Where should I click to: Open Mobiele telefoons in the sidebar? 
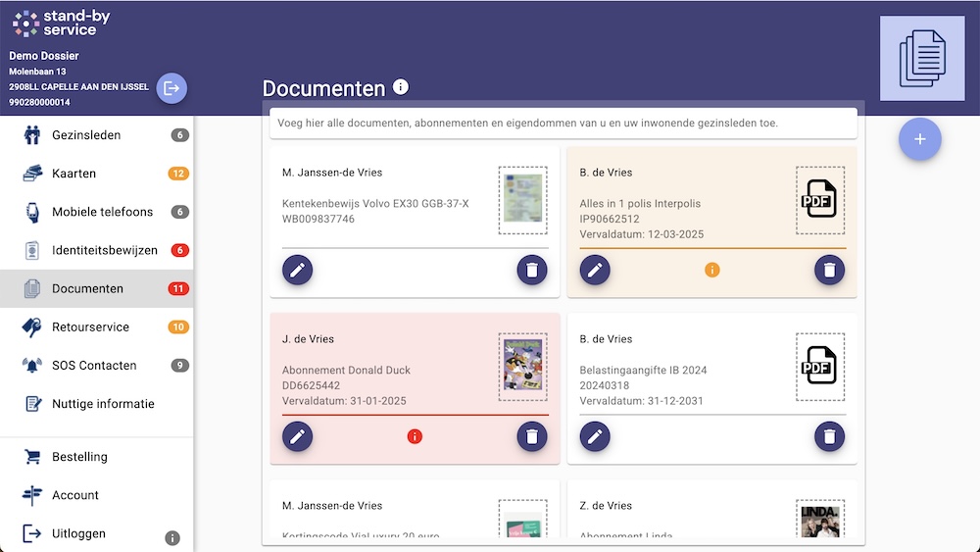point(97,212)
